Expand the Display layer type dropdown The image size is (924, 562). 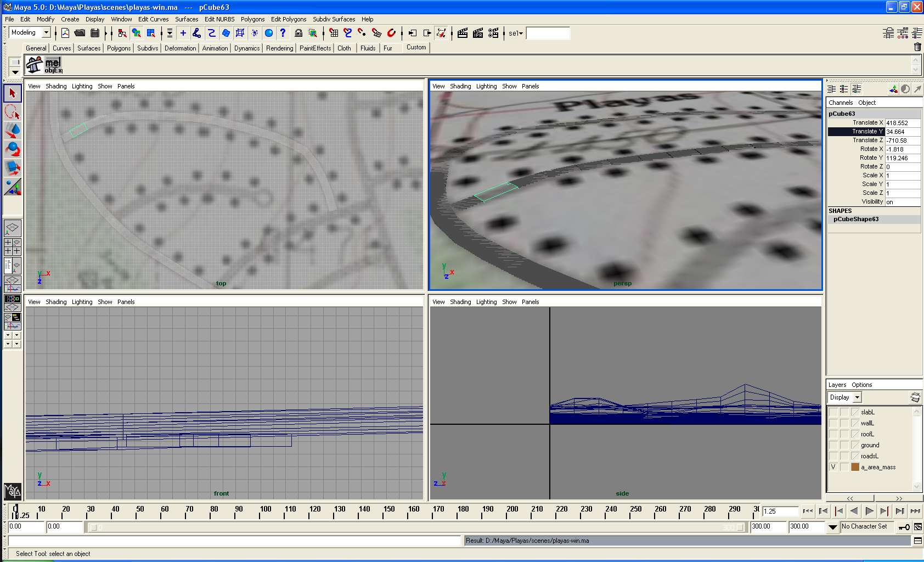click(x=857, y=397)
